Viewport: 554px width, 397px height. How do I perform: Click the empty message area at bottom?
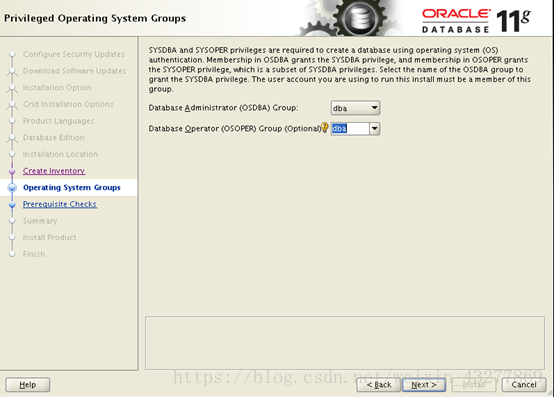point(345,343)
